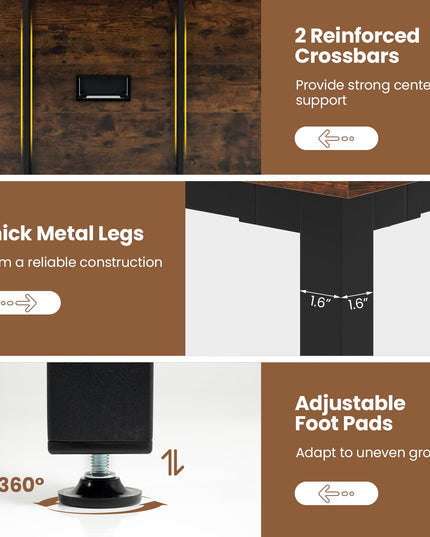Click the black table leg corner image

tap(307, 268)
